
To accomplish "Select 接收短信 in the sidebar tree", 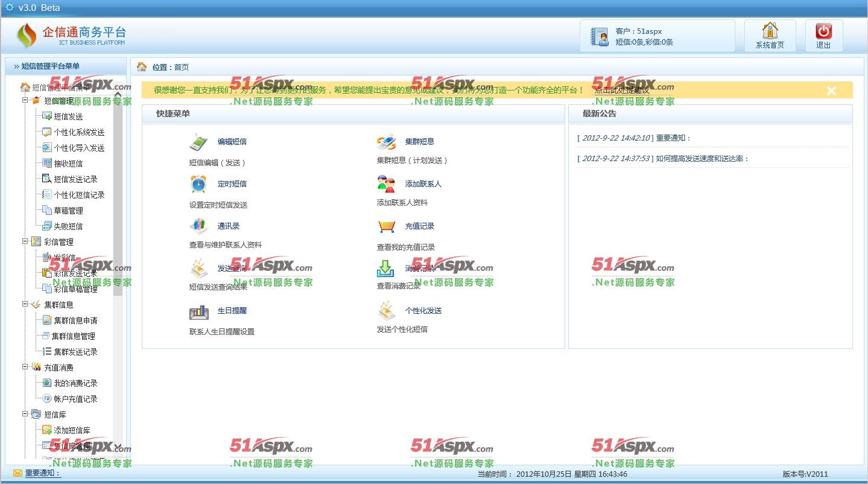I will pyautogui.click(x=69, y=164).
